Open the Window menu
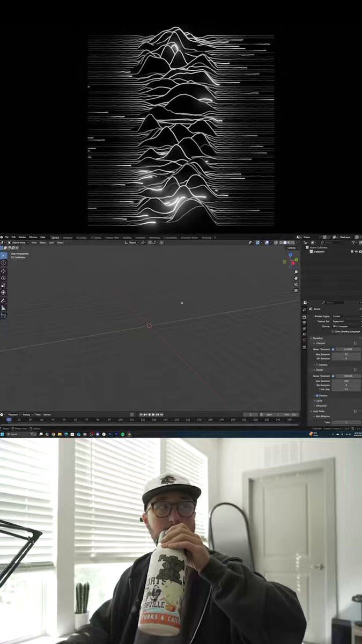 [x=33, y=237]
